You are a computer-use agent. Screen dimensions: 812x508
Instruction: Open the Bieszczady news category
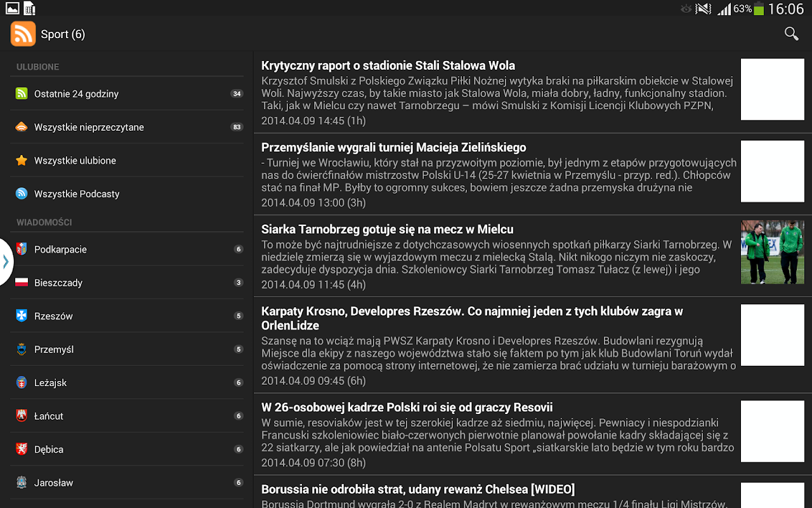(127, 283)
